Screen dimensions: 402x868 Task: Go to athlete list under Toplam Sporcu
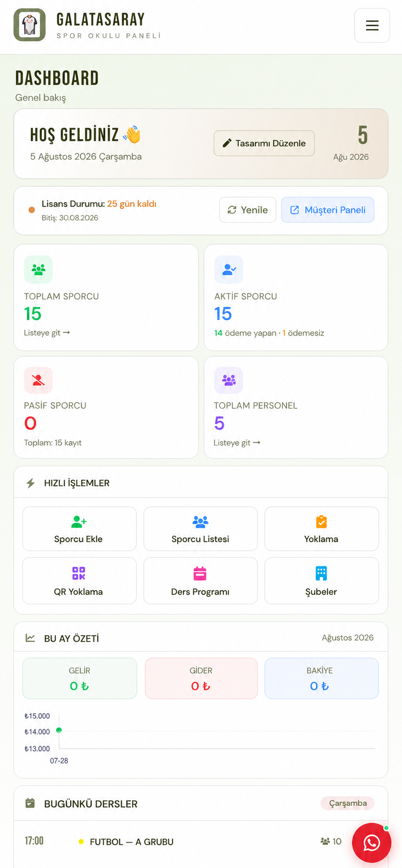(47, 333)
